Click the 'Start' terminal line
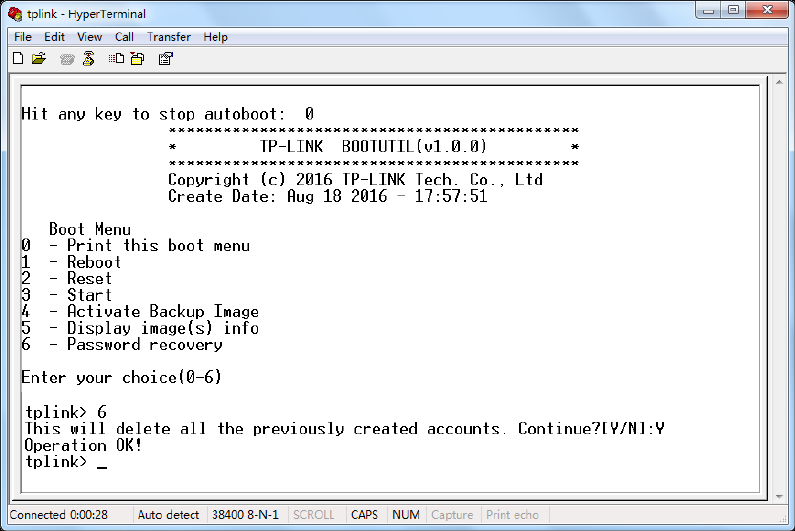The width and height of the screenshot is (795, 531). pyautogui.click(x=66, y=295)
